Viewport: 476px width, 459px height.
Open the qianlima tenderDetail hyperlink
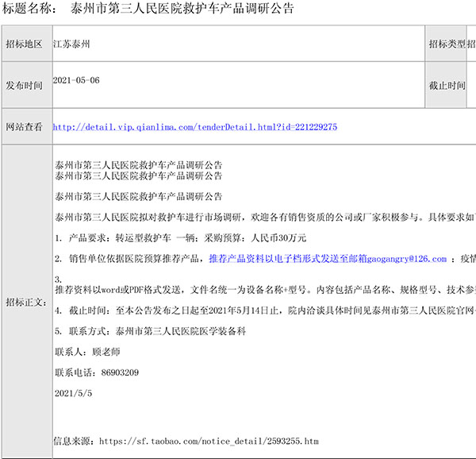tap(195, 127)
